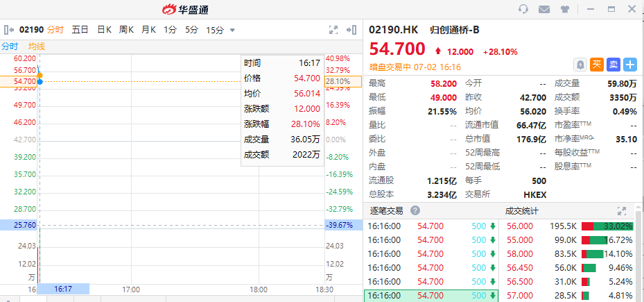Switch to 日K chart tab
Screen dimensions: 644x302
[104, 30]
